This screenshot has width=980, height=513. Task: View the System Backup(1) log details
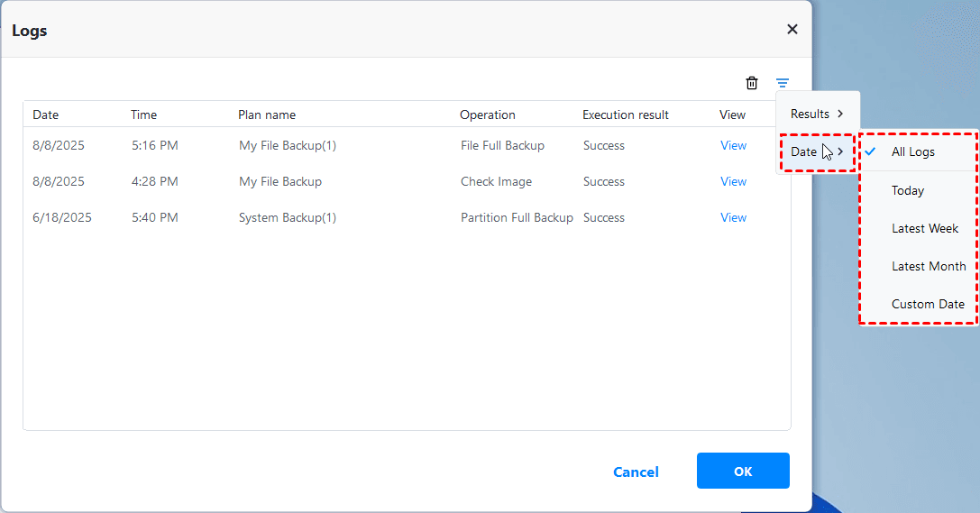[733, 217]
